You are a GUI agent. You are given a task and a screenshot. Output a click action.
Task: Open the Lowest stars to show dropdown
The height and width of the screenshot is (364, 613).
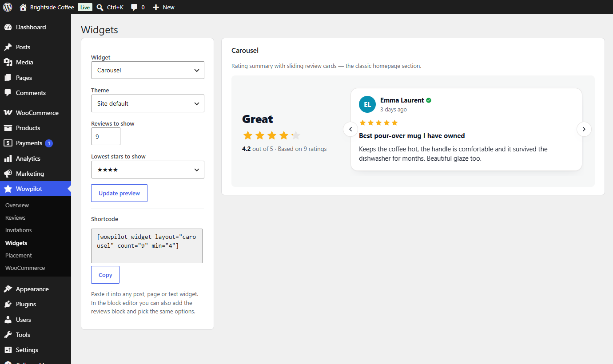point(147,170)
